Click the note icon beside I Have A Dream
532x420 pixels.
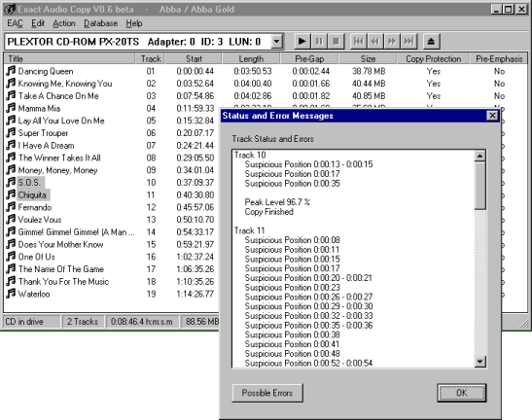11,145
